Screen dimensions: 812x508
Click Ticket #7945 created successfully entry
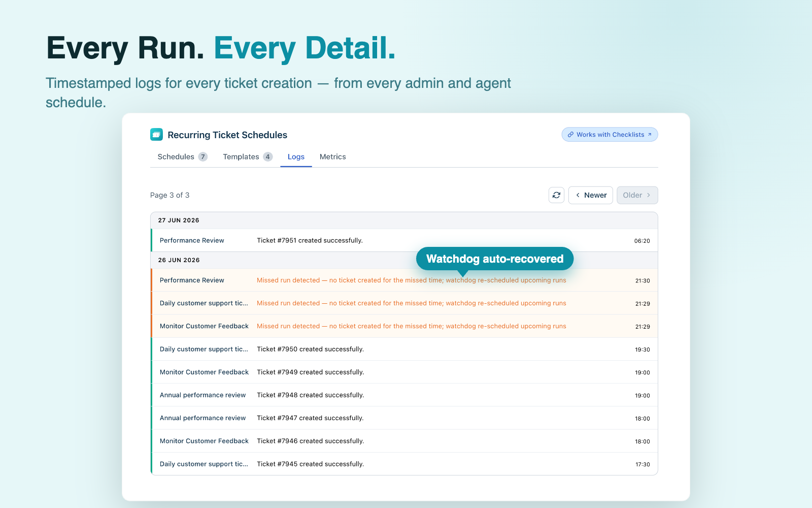[404, 464]
